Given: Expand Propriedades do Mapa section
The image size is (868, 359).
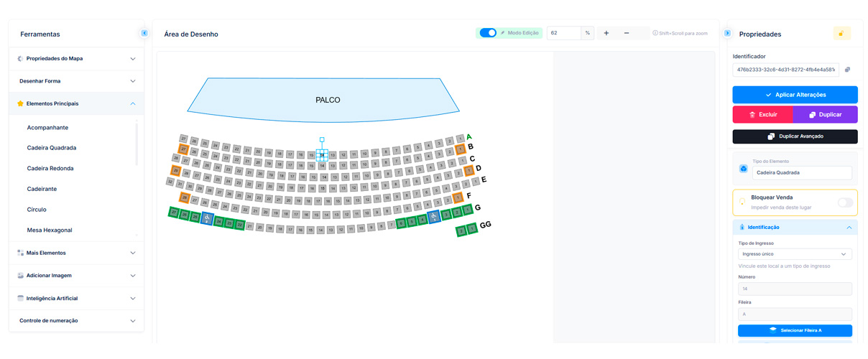Looking at the screenshot, I should point(76,59).
